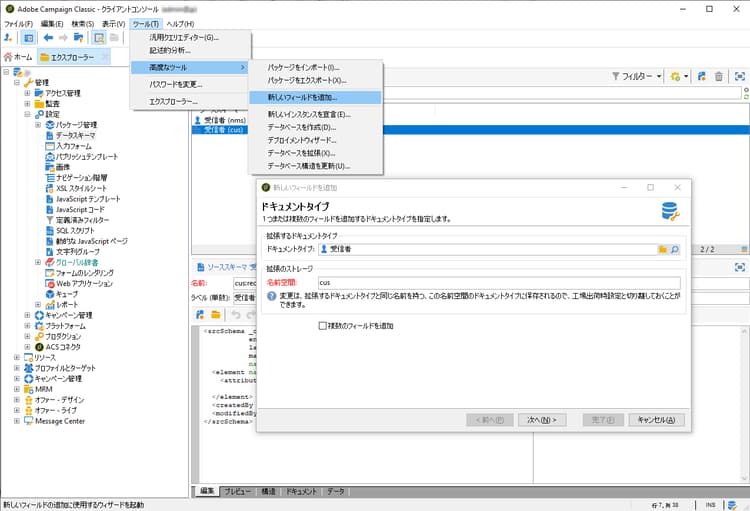
Task: Switch to the ドキュメント tab at the bottom
Action: click(301, 491)
